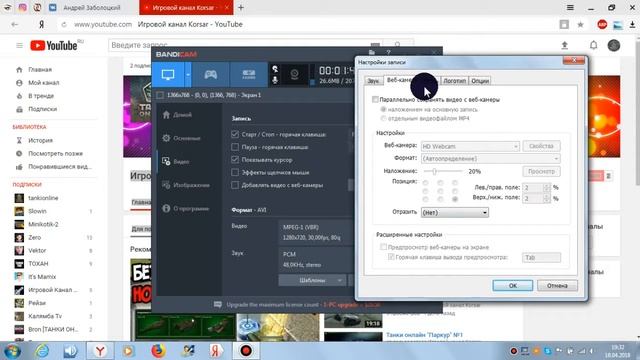640x360 pixels.
Task: Switch to the Опции tab in dialog
Action: click(480, 81)
